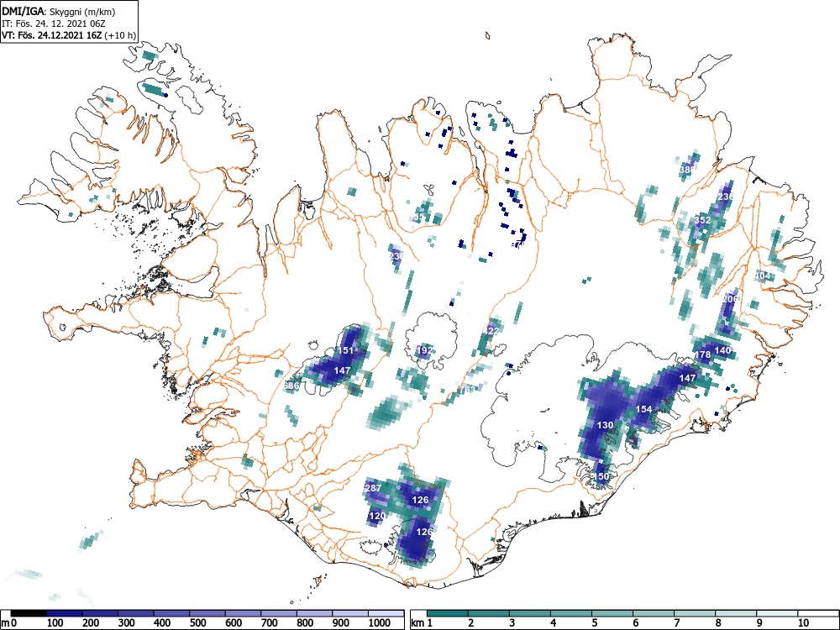Screen dimensions: 840x630
Task: Pick the pale lavender swatch between 900 and 1000
Action: click(x=350, y=613)
